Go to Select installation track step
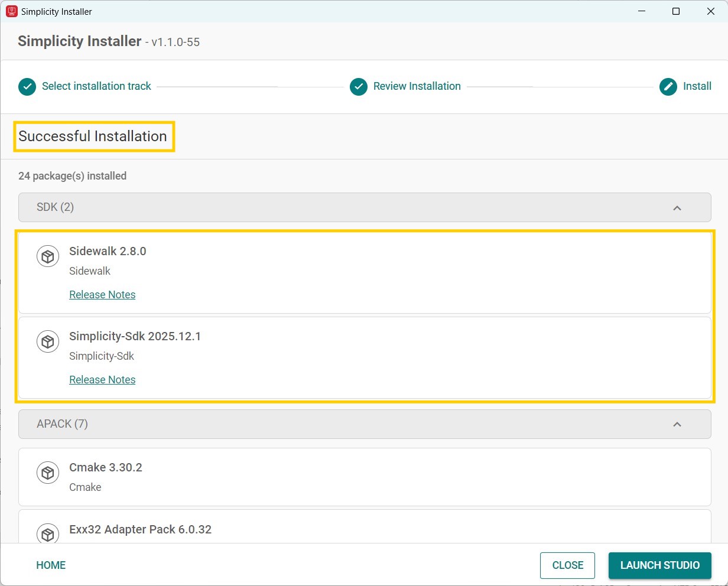Screen dimensions: 728x586 (96, 86)
